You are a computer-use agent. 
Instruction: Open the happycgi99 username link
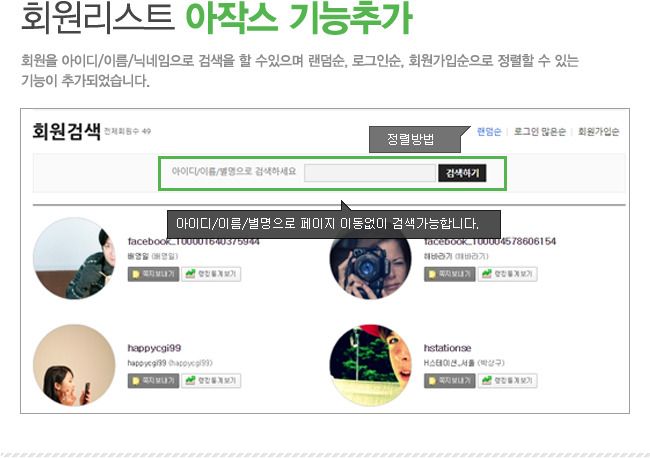154,348
